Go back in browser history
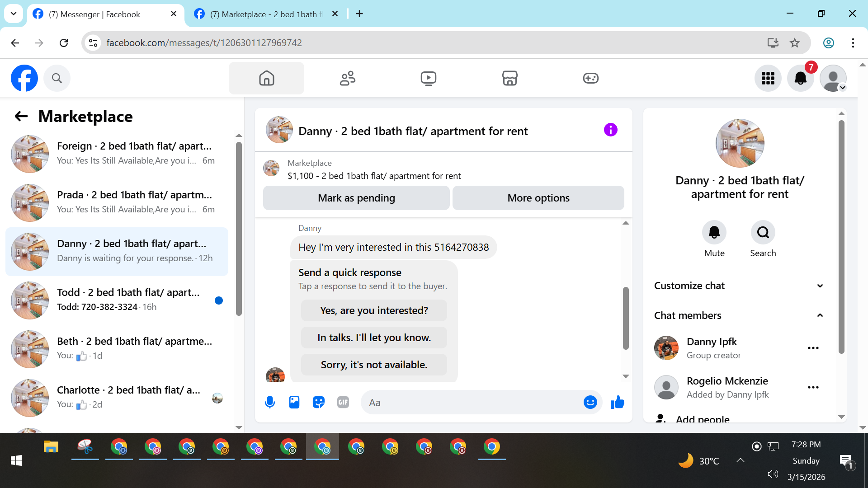This screenshot has height=488, width=868. (x=15, y=43)
